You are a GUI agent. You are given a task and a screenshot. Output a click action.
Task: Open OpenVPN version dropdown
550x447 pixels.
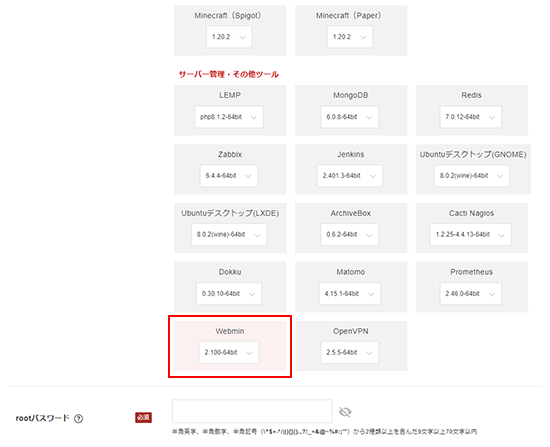349,352
